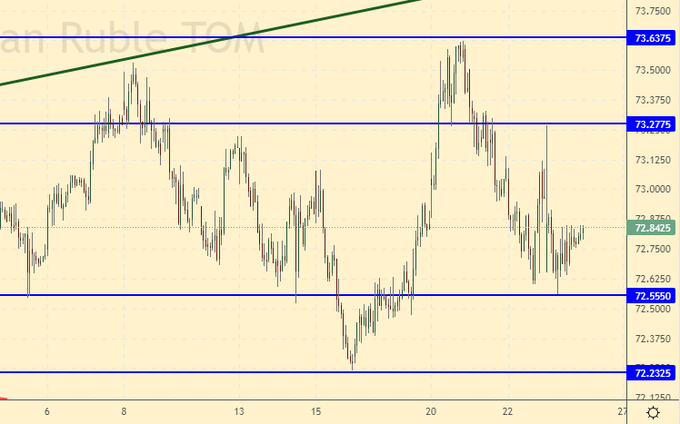
Task: Open chart settings gear icon
Action: 652,412
